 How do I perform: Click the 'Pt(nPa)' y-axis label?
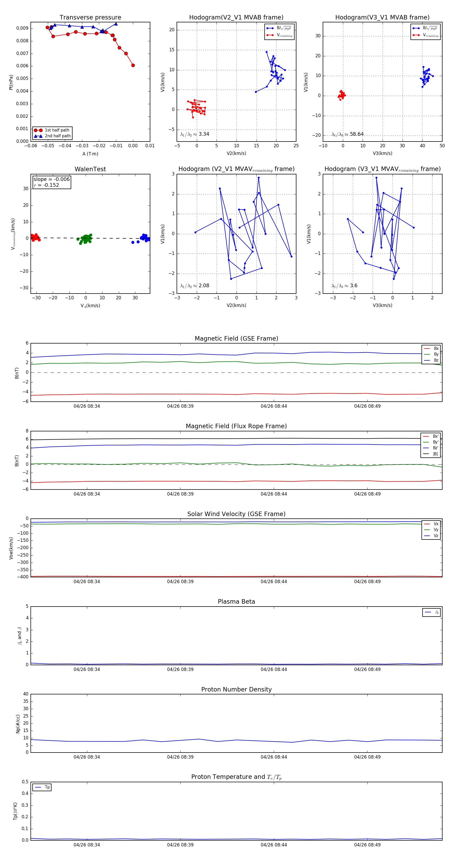[x=11, y=82]
